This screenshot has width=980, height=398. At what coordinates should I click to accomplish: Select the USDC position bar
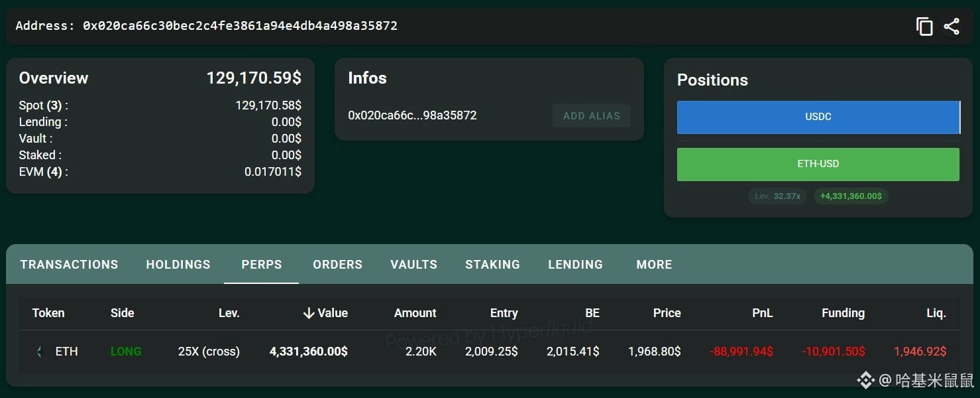pos(818,117)
